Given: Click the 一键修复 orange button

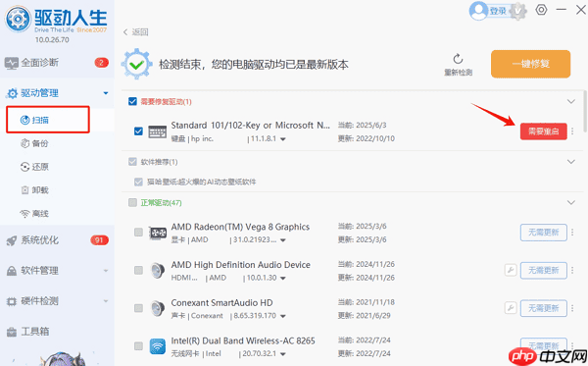Looking at the screenshot, I should click(530, 64).
